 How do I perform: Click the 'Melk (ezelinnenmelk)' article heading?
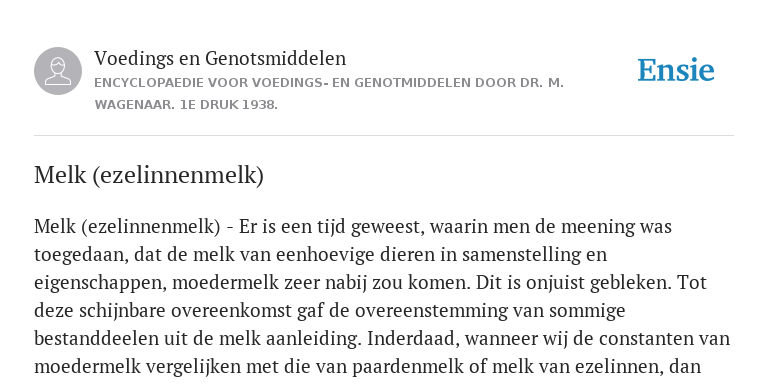point(149,175)
